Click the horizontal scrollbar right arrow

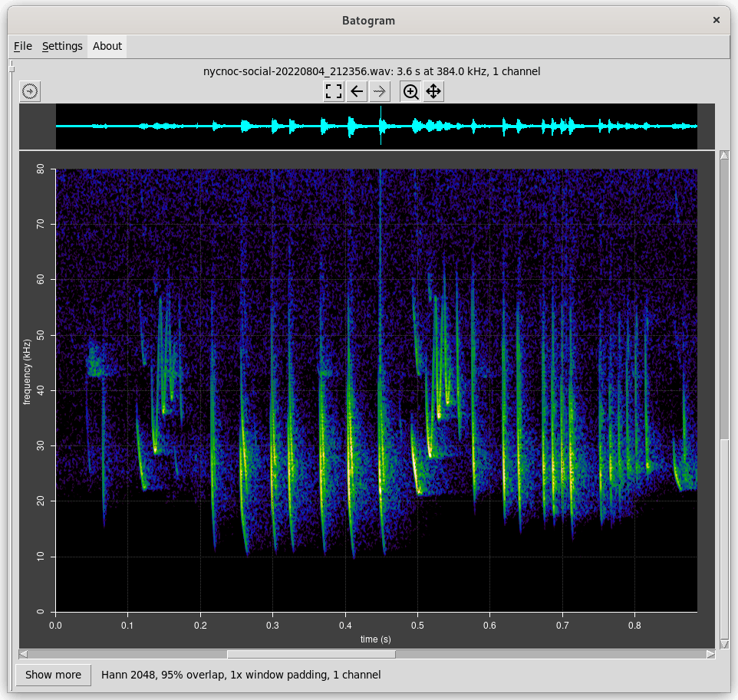710,654
